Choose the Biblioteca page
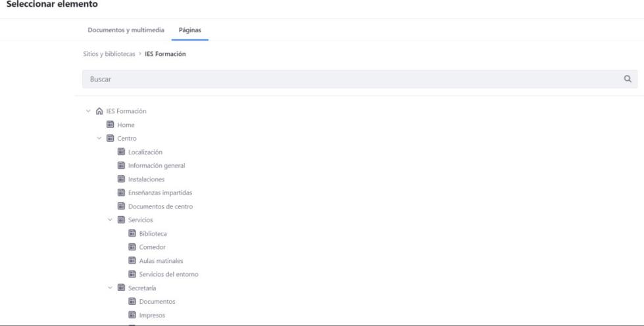The width and height of the screenshot is (644, 326). click(153, 233)
